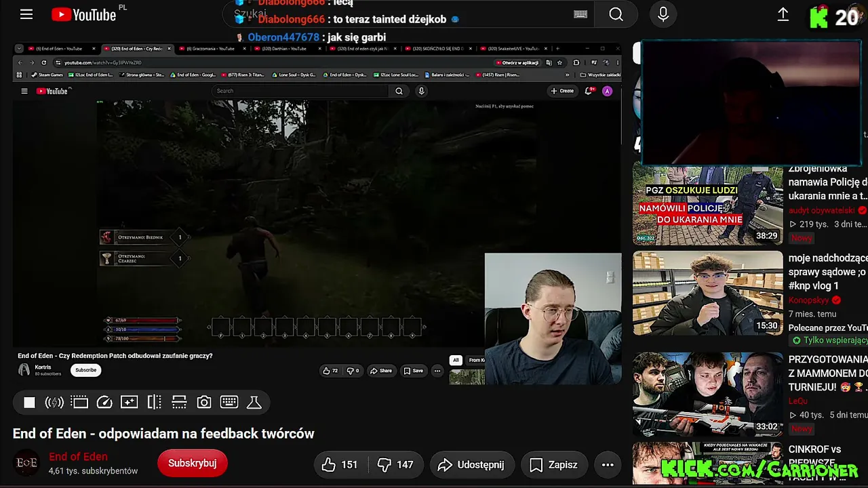Click 'Otwórz w aplikacji' in the address bar
Image resolution: width=868 pixels, height=488 pixels.
coord(519,62)
